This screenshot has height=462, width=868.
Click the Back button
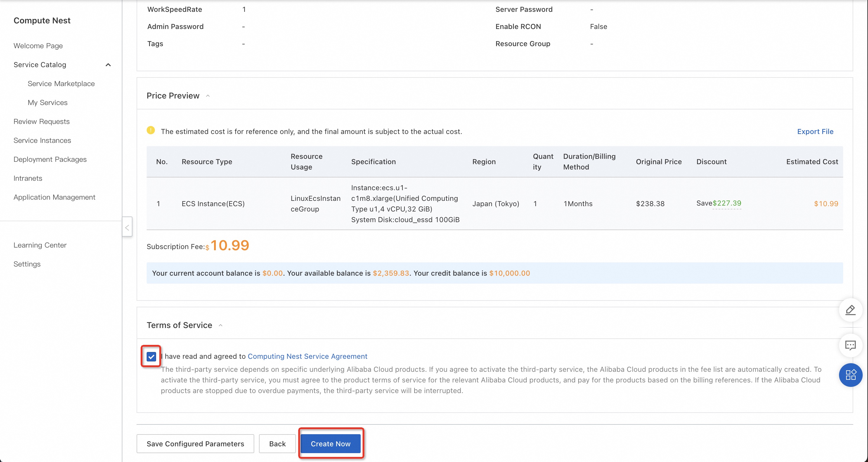click(277, 444)
